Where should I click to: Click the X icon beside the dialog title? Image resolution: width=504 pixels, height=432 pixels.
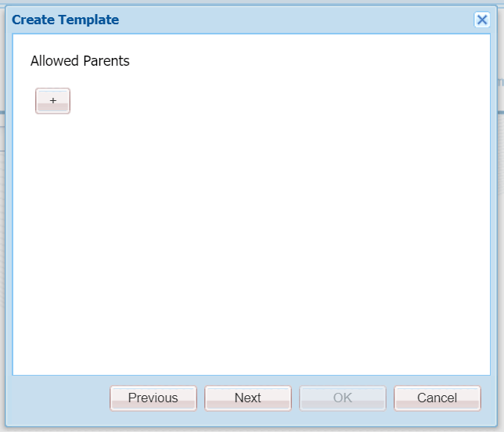(x=482, y=20)
